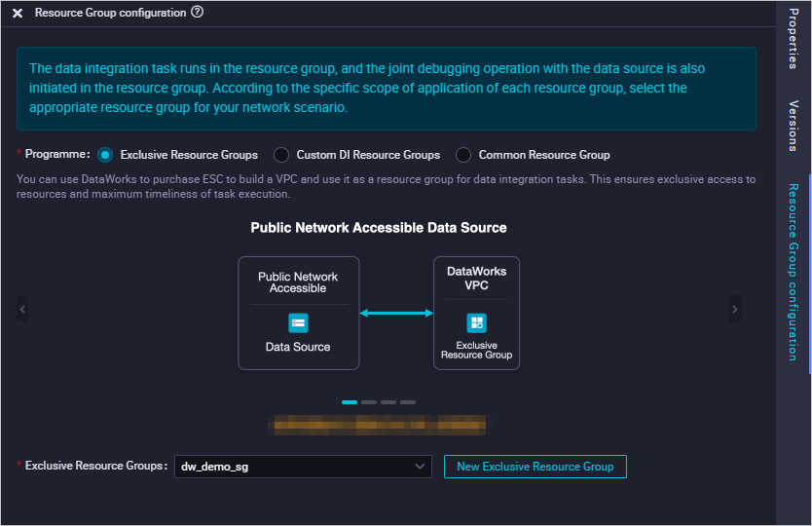Select Common Resource Group radio option
Screen dimensions: 812x526
pyautogui.click(x=463, y=155)
